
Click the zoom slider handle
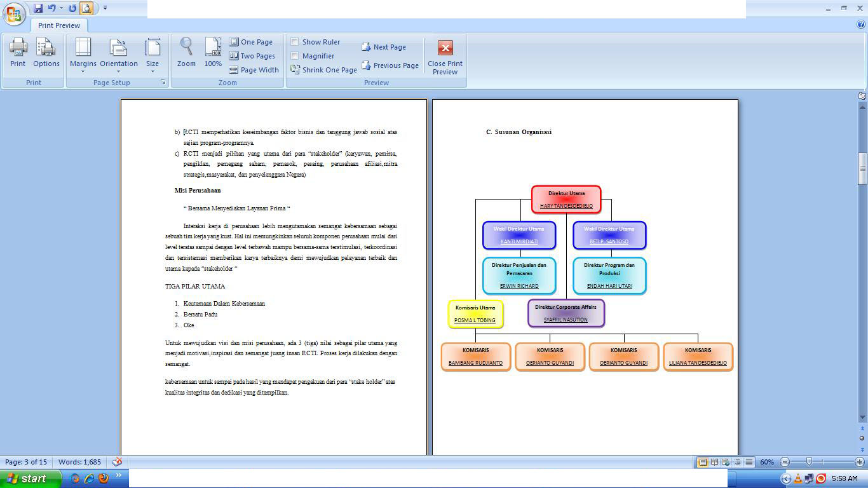[x=809, y=462]
